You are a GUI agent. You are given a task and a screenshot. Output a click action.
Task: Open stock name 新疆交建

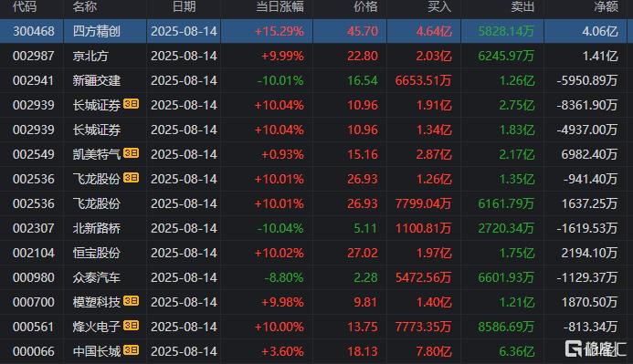click(97, 80)
